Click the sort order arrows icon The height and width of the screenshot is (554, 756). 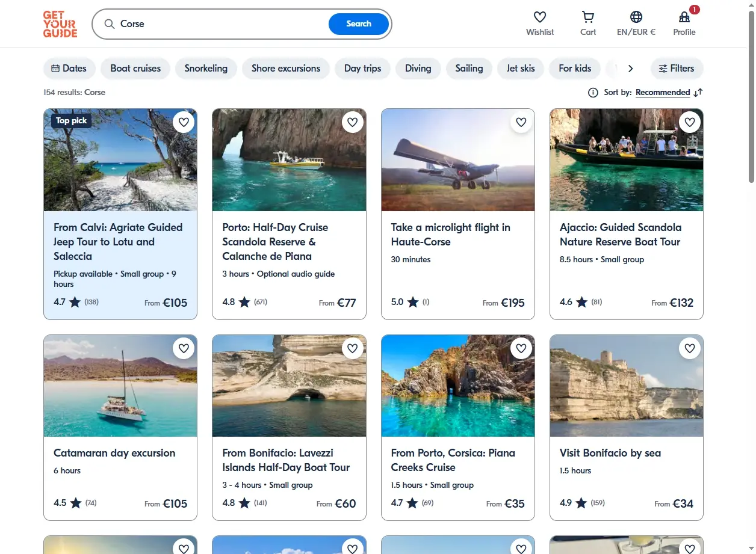click(x=698, y=93)
